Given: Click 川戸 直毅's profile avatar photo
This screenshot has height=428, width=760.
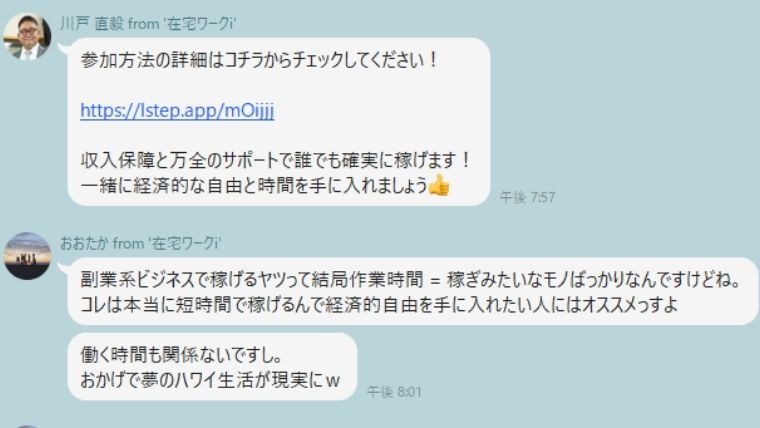Looking at the screenshot, I should 27,36.
